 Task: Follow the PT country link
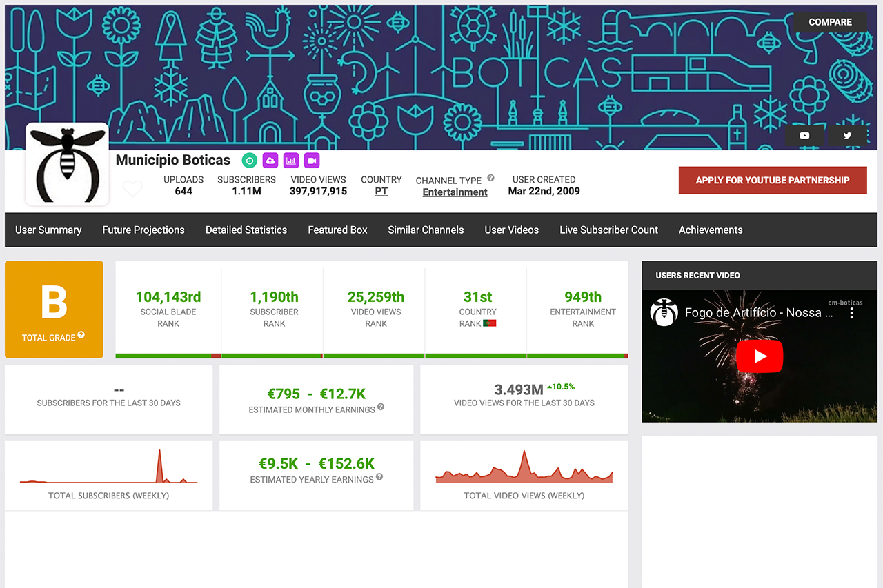381,192
